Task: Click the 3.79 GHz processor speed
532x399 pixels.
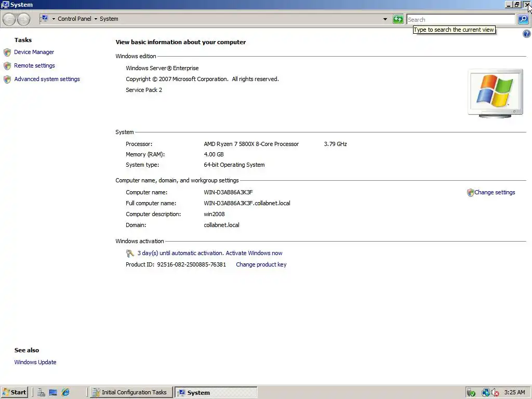Action: click(x=335, y=144)
